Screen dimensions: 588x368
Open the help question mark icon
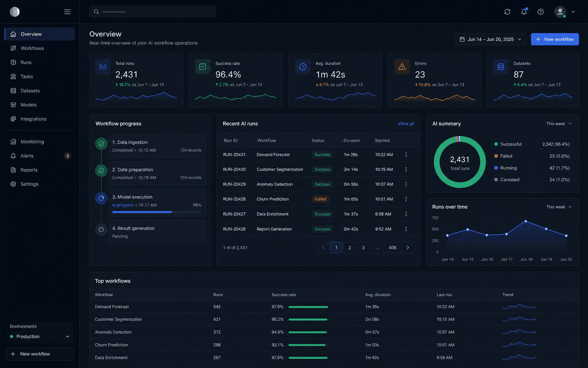[x=541, y=12]
